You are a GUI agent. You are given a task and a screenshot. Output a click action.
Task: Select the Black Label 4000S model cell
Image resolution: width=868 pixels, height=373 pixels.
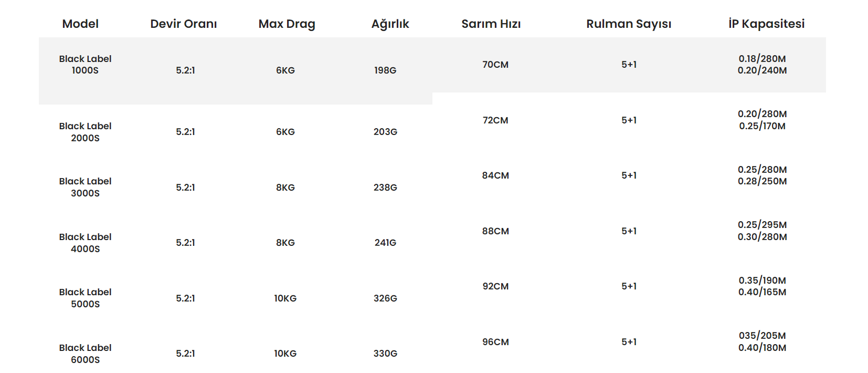tap(85, 243)
